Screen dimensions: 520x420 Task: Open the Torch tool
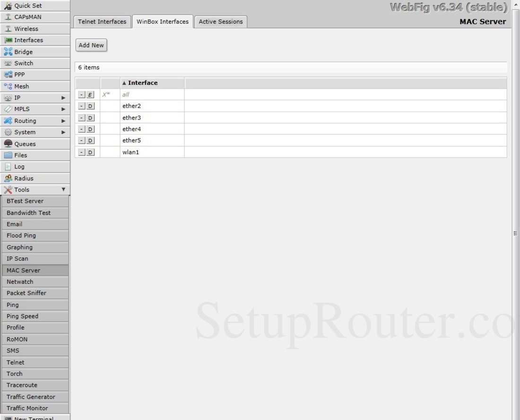35,374
